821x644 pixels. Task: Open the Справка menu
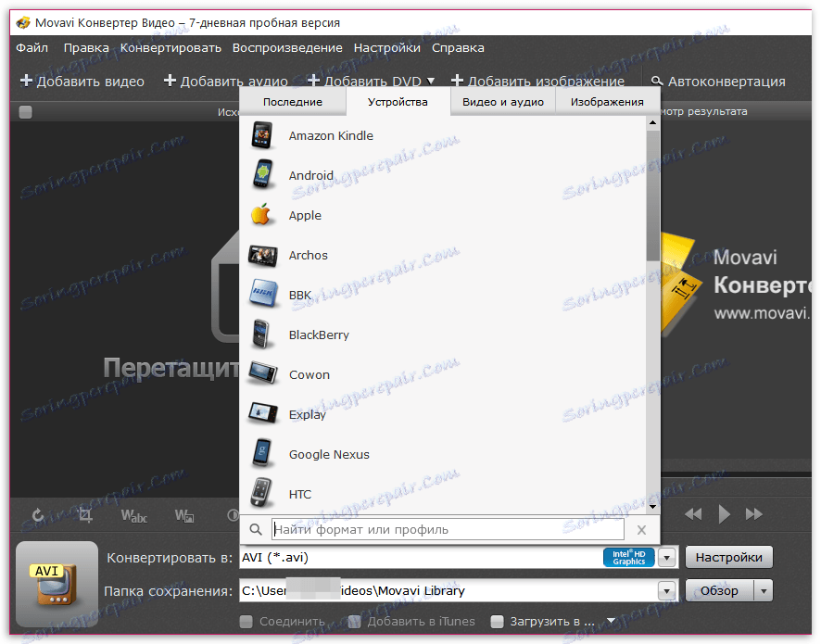(x=458, y=48)
